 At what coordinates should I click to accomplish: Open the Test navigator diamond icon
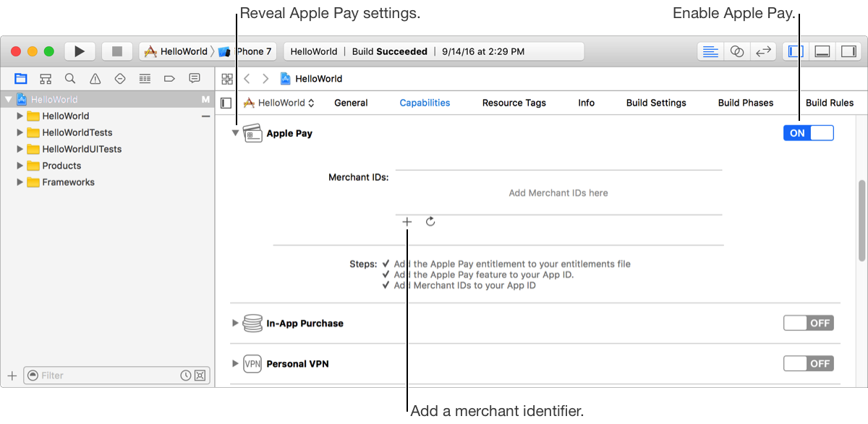click(x=120, y=78)
